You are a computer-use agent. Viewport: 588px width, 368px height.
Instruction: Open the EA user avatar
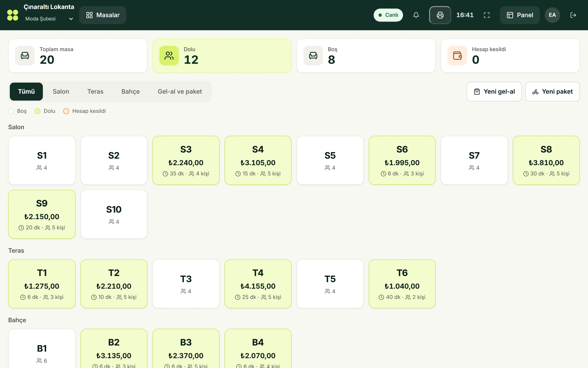(552, 15)
